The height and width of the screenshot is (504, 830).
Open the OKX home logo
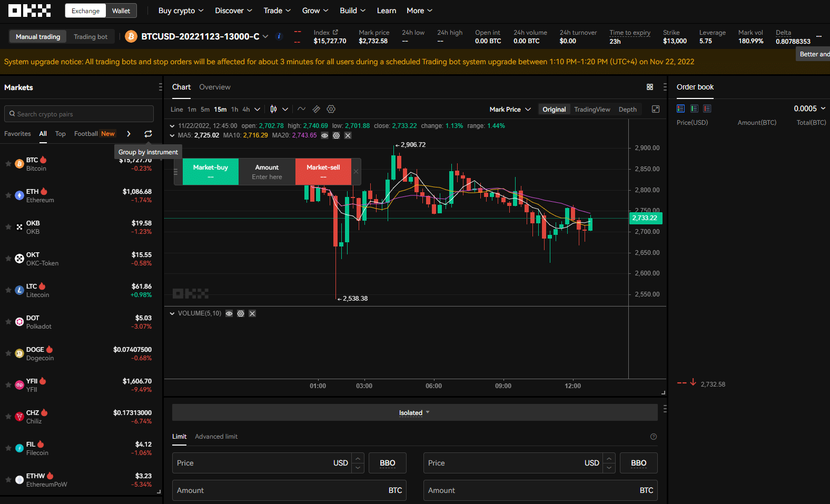(x=29, y=11)
